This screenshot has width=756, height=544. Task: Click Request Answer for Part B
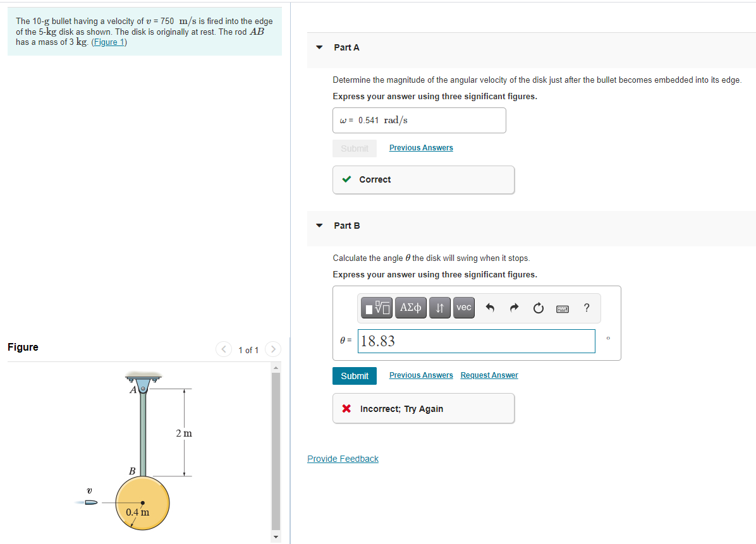[x=489, y=375]
